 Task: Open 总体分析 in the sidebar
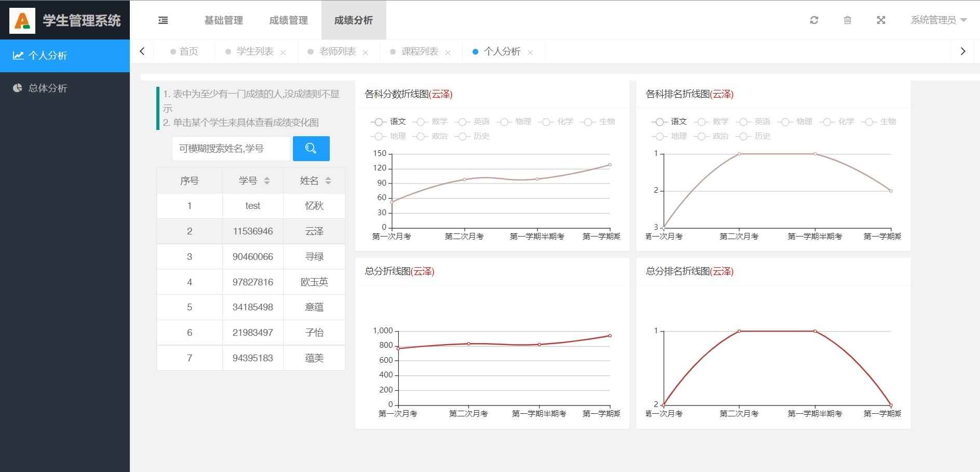48,88
